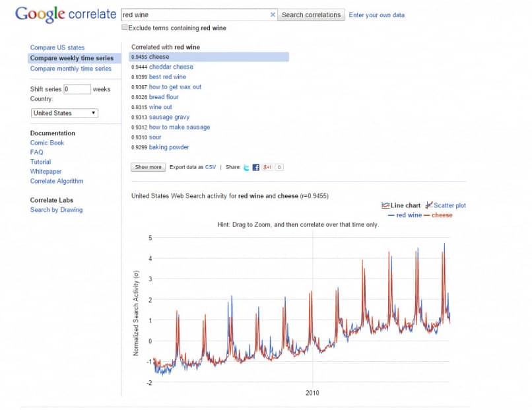Toggle Exclude terms containing red wine checkbox
532x410 pixels.
[125, 27]
